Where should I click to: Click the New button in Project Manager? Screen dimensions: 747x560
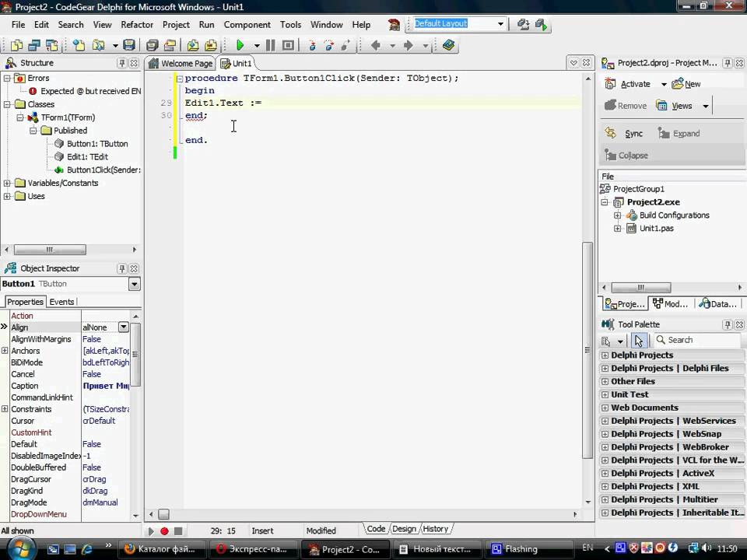[x=686, y=84]
